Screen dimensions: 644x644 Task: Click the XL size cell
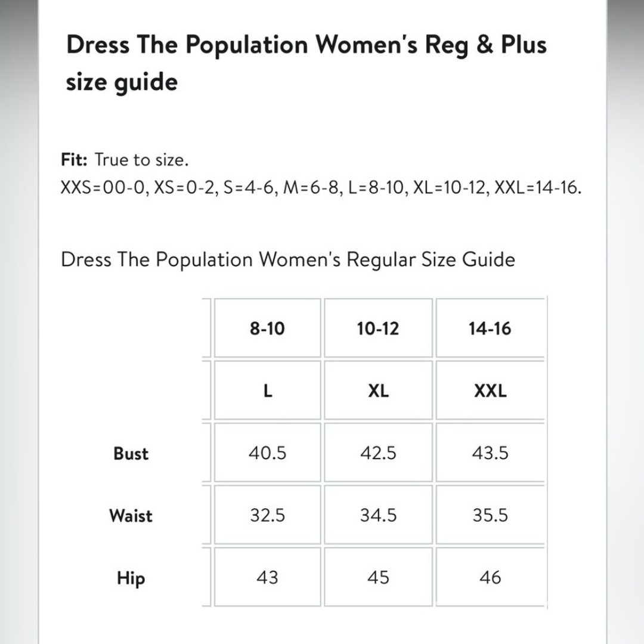pyautogui.click(x=378, y=390)
